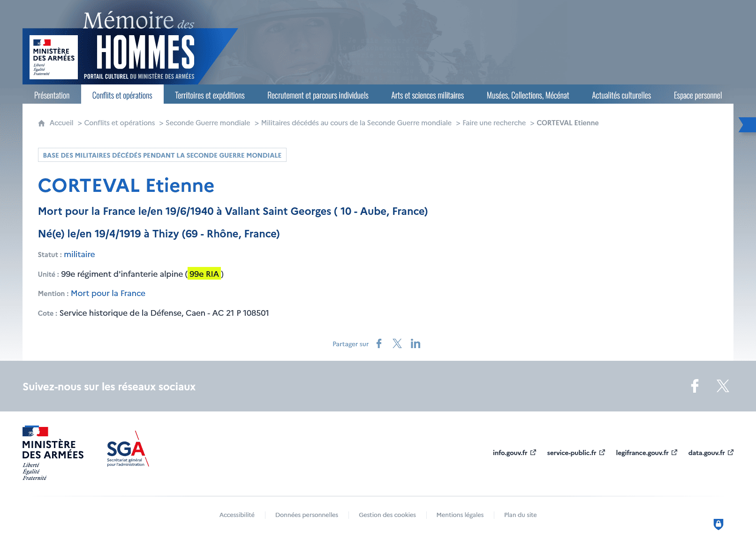The image size is (756, 540).
Task: Click the Conflits et opérations breadcrumb link
Action: point(120,123)
